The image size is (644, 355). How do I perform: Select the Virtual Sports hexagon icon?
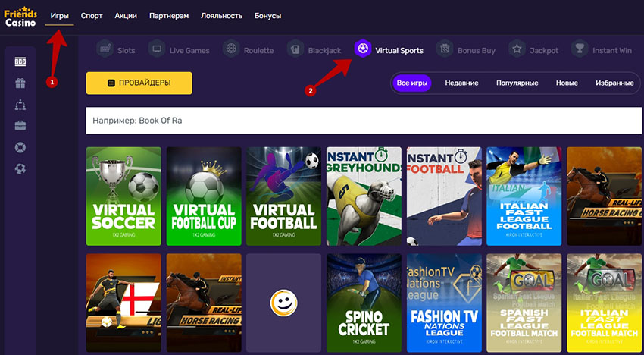[x=363, y=49]
